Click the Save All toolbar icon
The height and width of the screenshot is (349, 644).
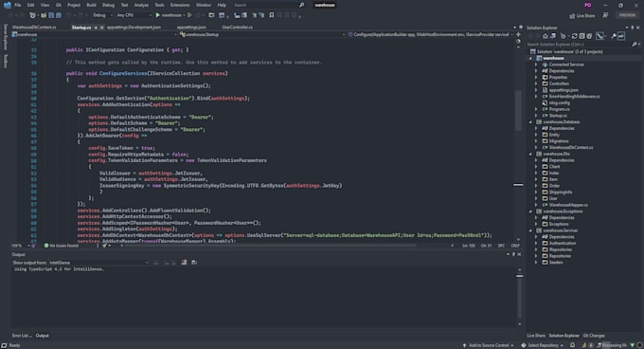coord(59,15)
